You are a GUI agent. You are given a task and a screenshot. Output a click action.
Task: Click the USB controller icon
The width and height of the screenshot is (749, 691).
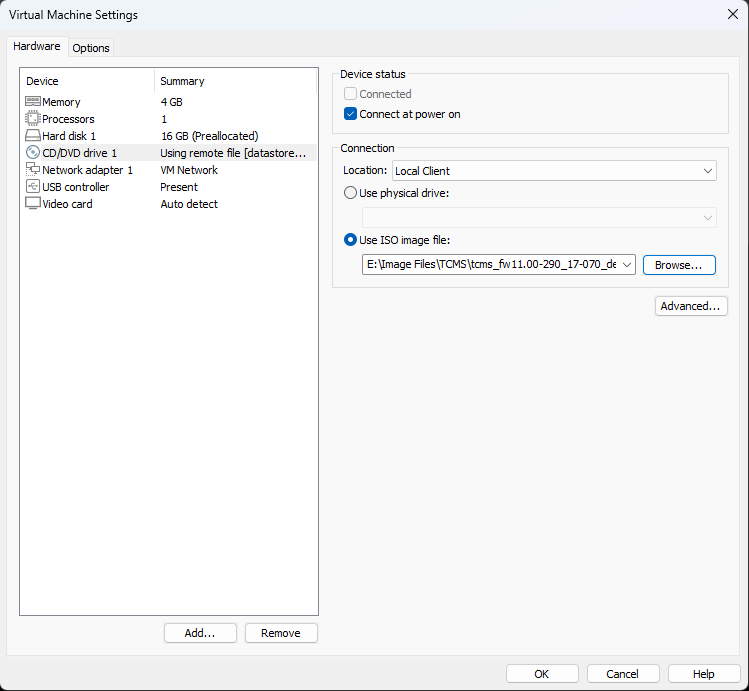click(33, 187)
